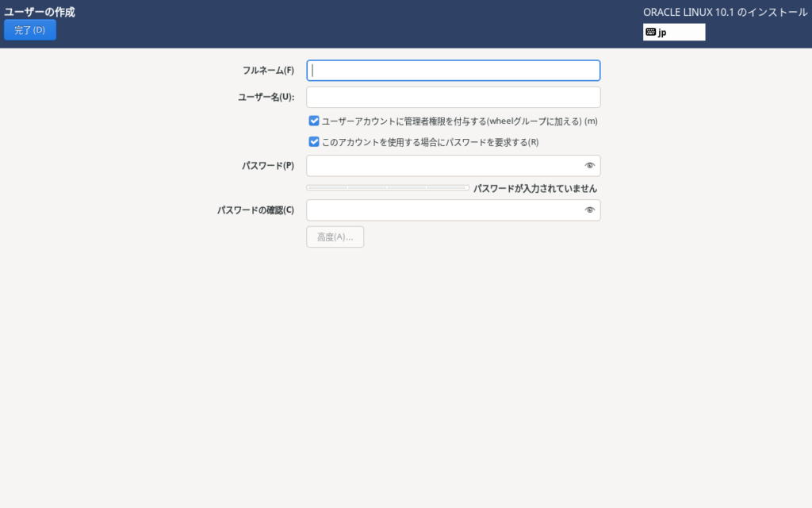Toggle the require password checkbox
This screenshot has height=508, width=812.
314,142
